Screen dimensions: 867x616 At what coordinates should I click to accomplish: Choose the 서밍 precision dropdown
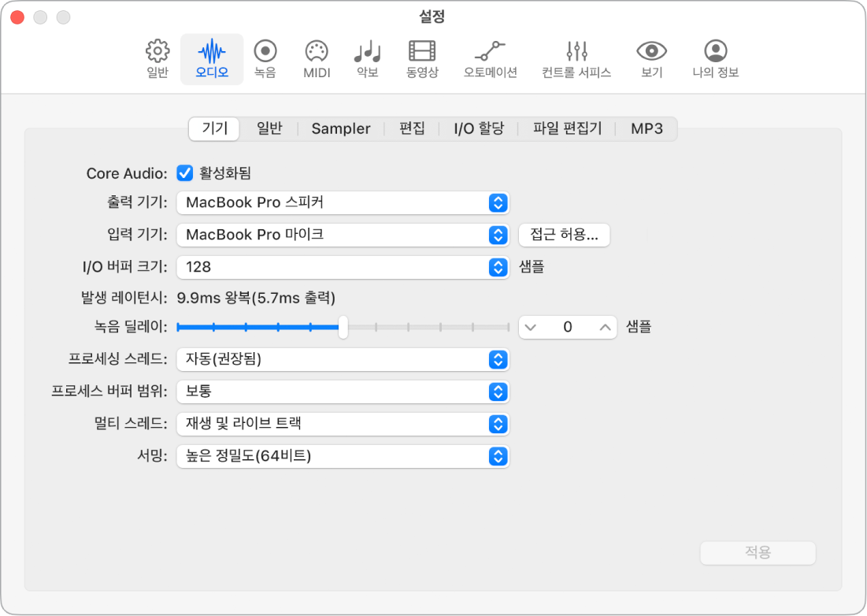pos(343,456)
